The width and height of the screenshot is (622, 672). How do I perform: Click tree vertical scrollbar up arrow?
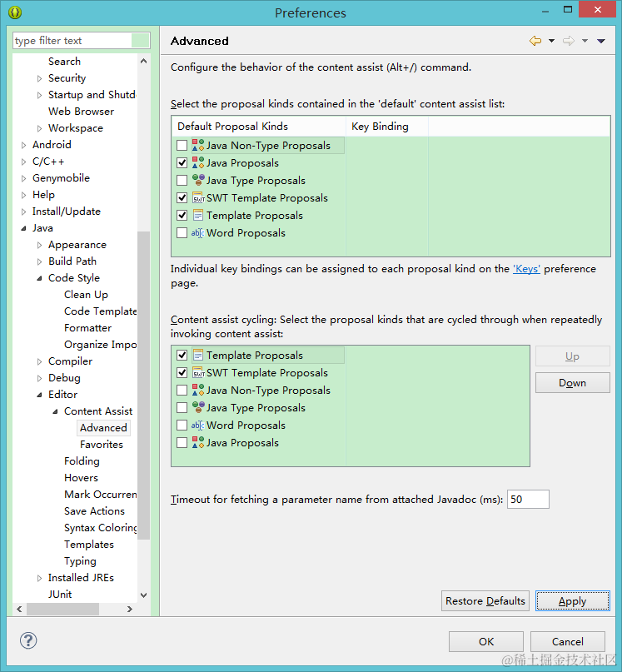(x=143, y=62)
